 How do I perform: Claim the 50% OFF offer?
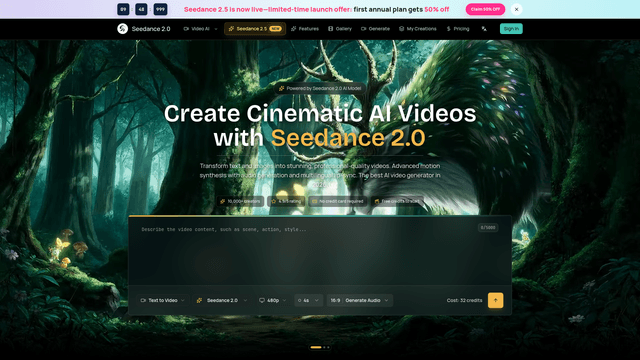pos(485,9)
